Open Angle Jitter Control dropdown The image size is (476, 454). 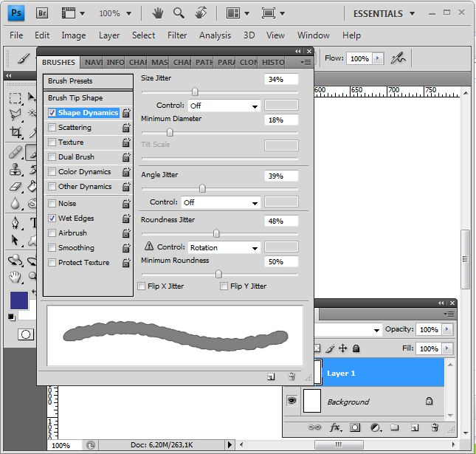pyautogui.click(x=221, y=202)
